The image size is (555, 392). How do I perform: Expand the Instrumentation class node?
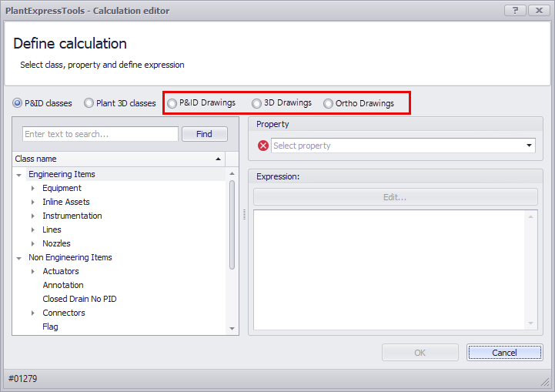[33, 216]
